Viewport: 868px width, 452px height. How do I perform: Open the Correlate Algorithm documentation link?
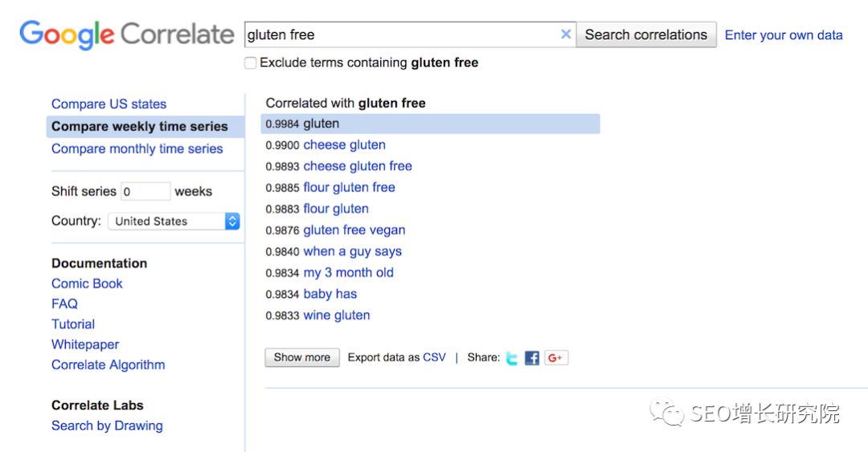108,365
